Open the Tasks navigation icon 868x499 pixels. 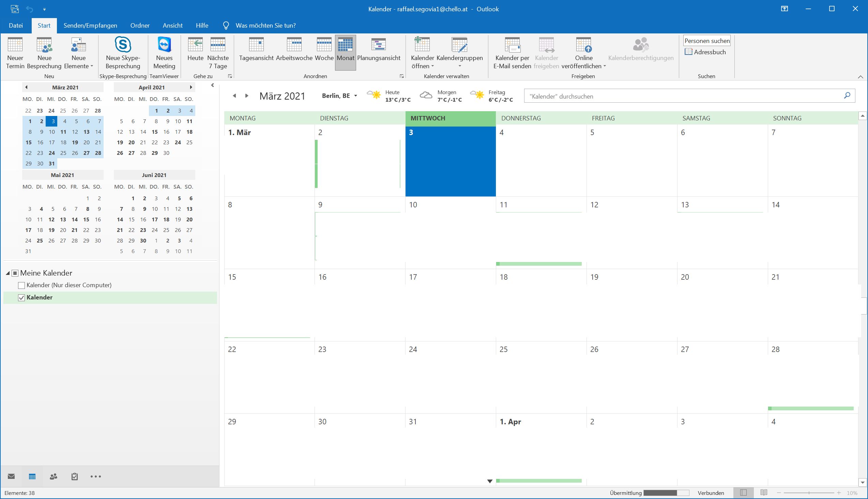tap(74, 476)
